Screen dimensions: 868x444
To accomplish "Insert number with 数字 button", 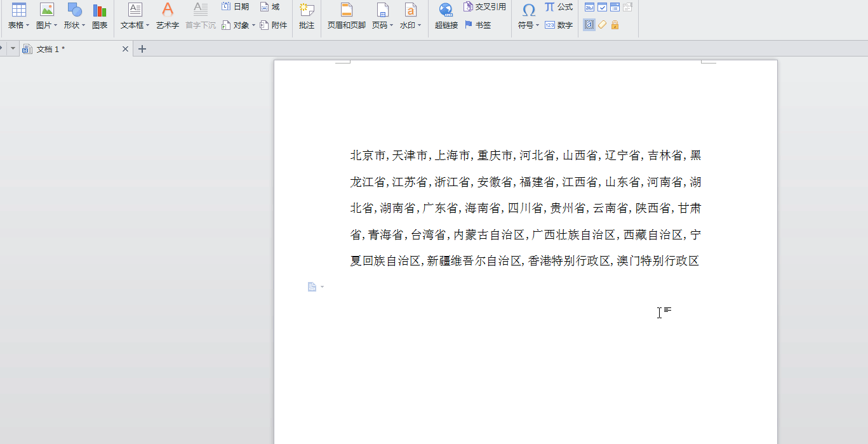I will (x=559, y=25).
